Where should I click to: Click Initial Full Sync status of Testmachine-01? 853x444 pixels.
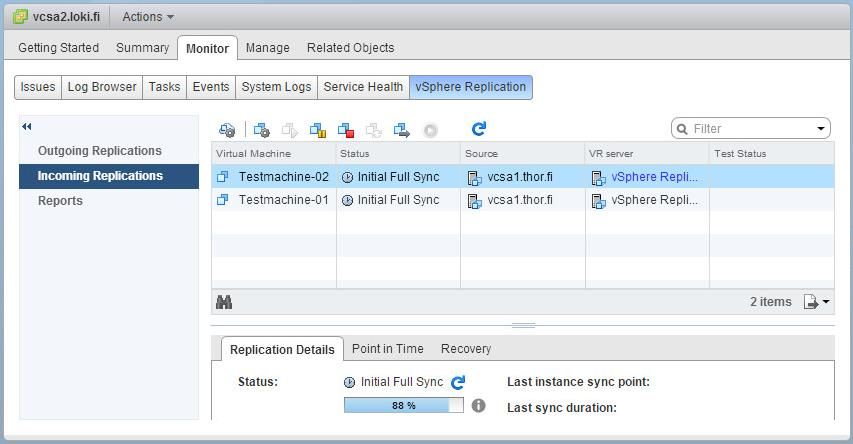pos(398,200)
